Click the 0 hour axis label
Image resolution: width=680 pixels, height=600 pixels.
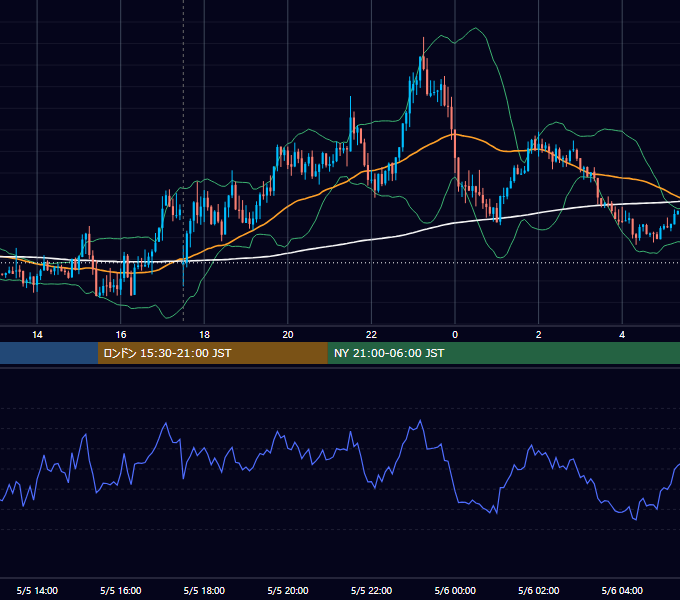pyautogui.click(x=455, y=335)
